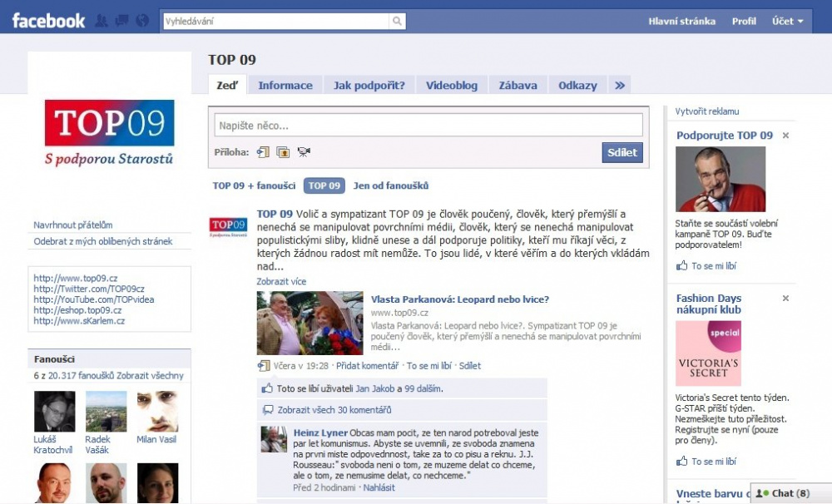This screenshot has height=504, width=832.
Task: Open Podporujte TOP 09 ad title
Action: 725,136
